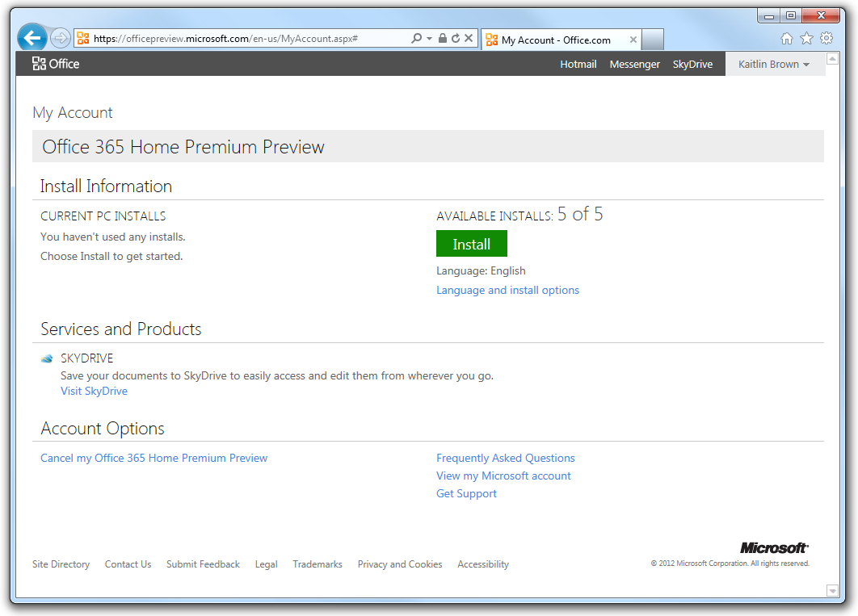
Task: Open the Kaitlin Brown account dropdown
Action: point(772,64)
